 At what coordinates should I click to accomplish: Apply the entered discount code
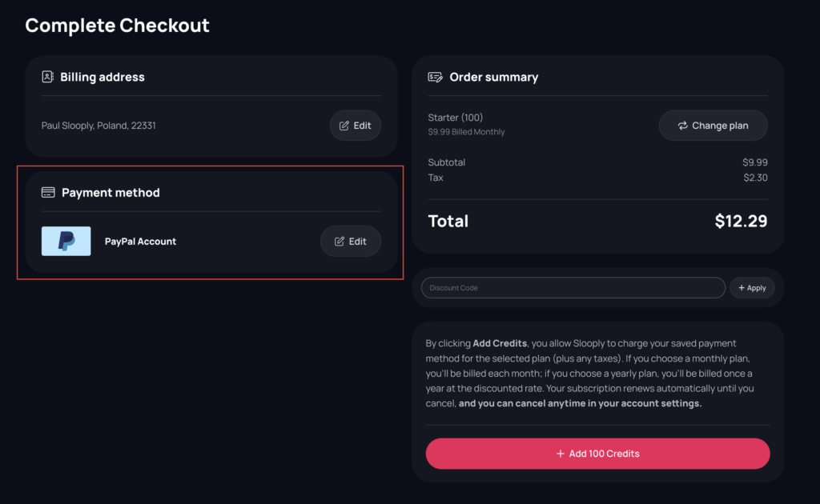pyautogui.click(x=752, y=287)
